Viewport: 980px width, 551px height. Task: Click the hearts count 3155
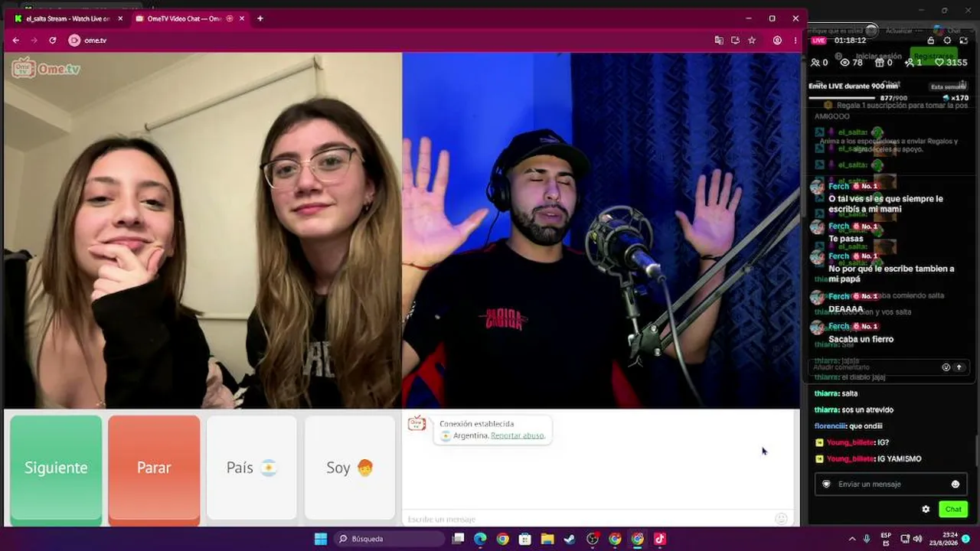[x=952, y=63]
